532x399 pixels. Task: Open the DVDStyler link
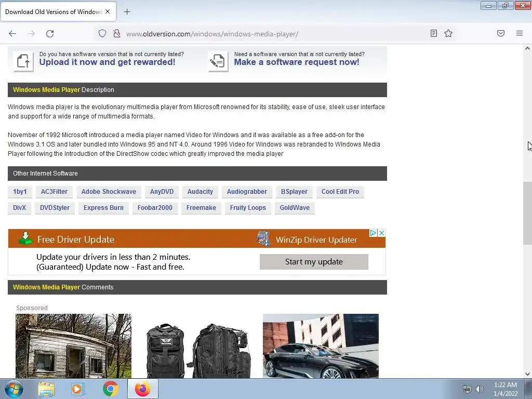click(x=55, y=208)
